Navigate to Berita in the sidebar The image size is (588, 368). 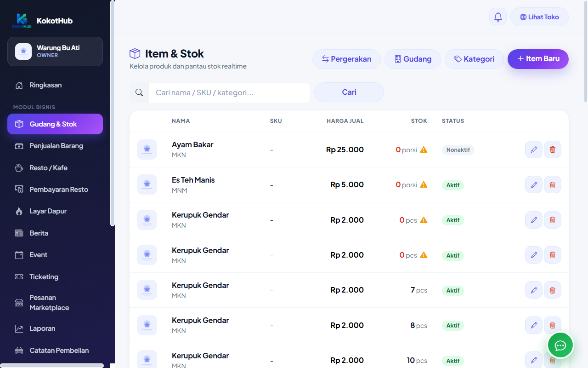point(55,233)
